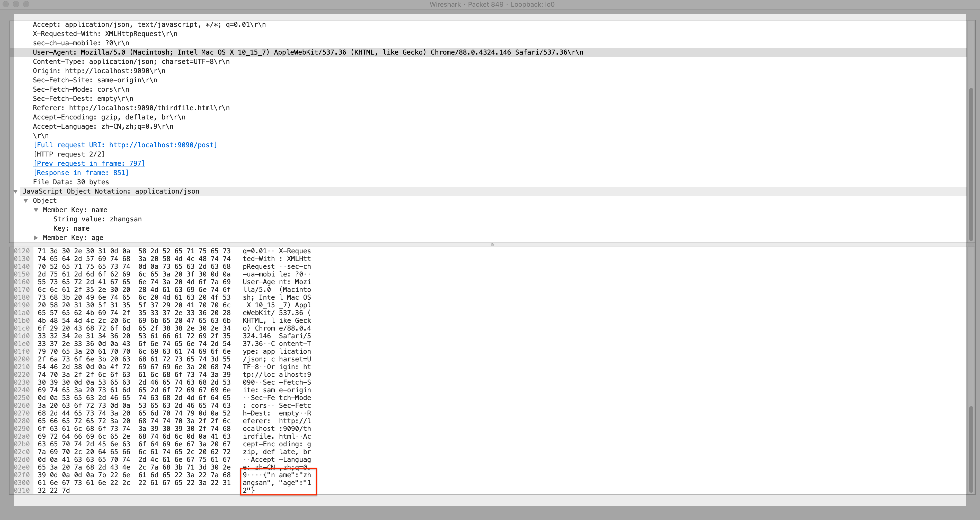Viewport: 980px width, 520px height.
Task: Collapse the JavaScript Object Notation section
Action: [x=15, y=191]
